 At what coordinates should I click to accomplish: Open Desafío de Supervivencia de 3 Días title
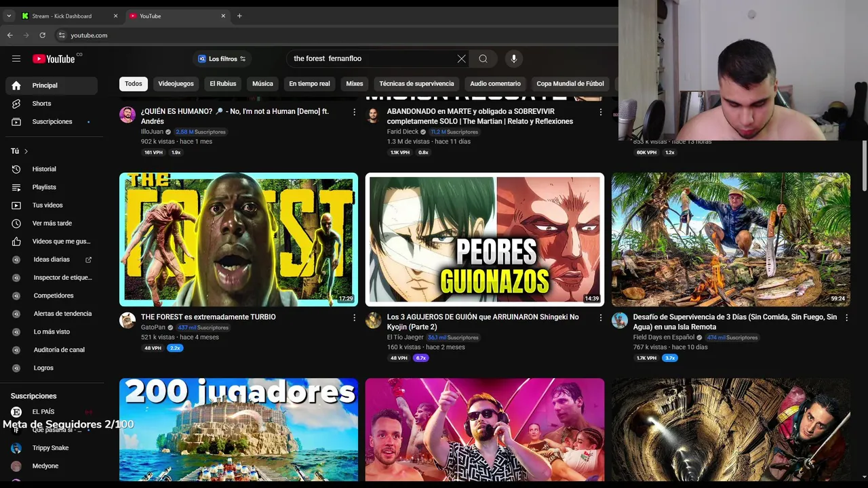point(734,322)
